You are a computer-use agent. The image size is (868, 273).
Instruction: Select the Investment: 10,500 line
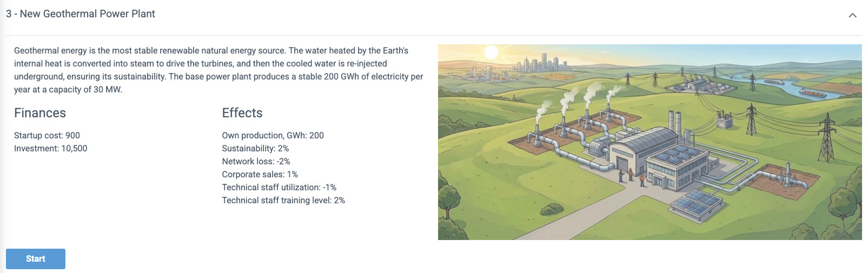tap(51, 149)
